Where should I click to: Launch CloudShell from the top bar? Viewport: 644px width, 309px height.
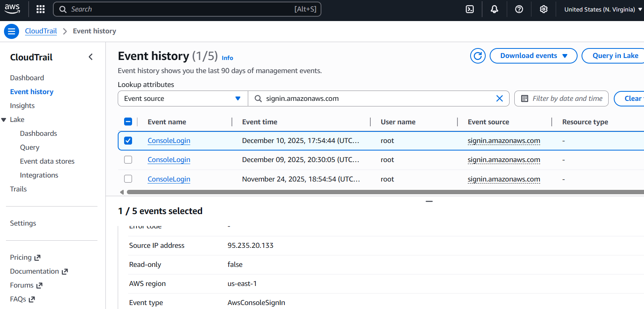point(470,9)
